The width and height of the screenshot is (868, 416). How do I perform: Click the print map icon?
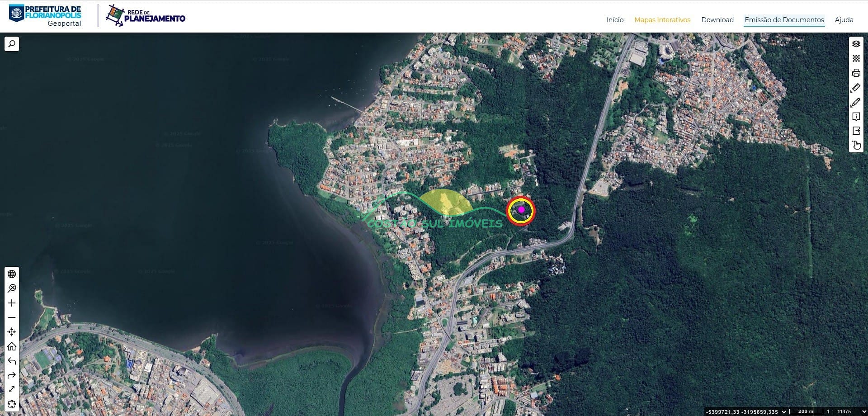856,73
